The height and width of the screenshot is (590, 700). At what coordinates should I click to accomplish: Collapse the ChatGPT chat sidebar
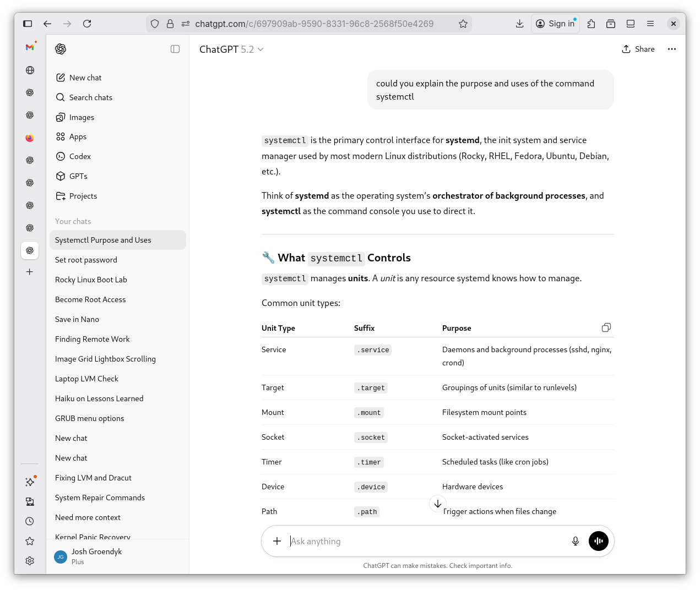pyautogui.click(x=175, y=49)
